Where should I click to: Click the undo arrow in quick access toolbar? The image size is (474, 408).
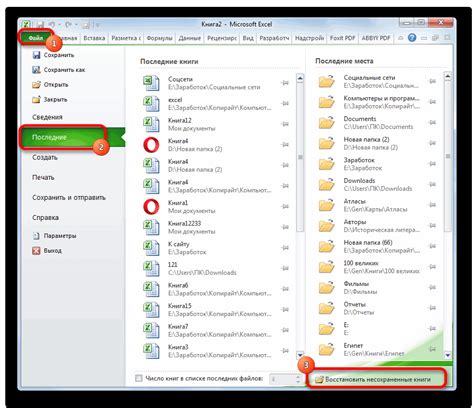pyautogui.click(x=52, y=25)
